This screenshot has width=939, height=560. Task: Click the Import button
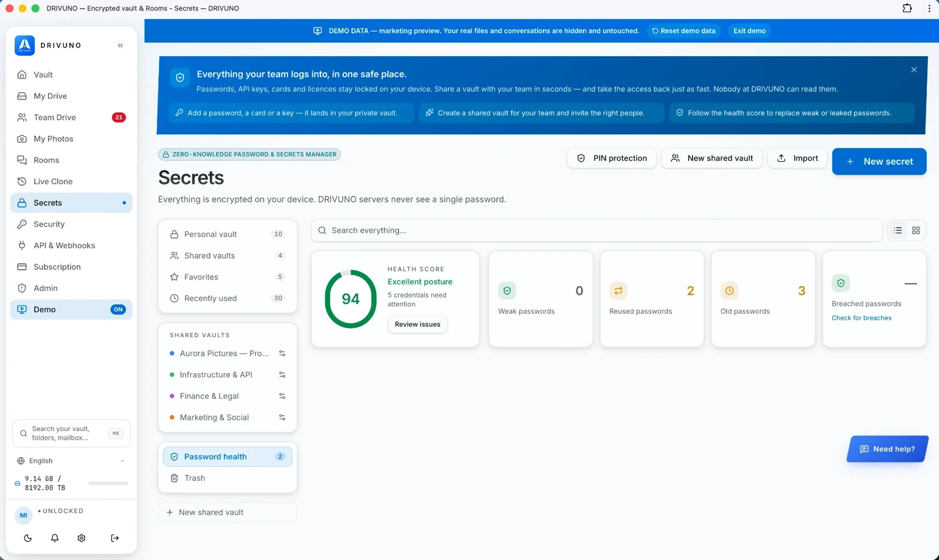(798, 158)
